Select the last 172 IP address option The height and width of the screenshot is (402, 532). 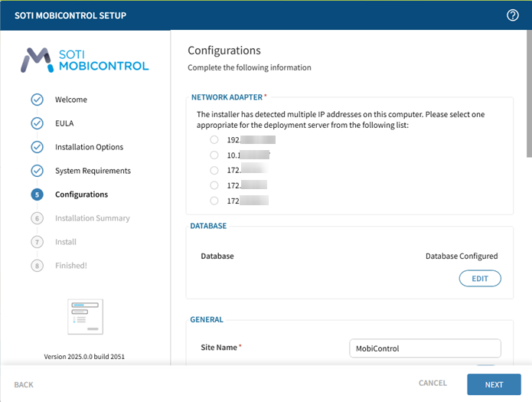point(214,201)
